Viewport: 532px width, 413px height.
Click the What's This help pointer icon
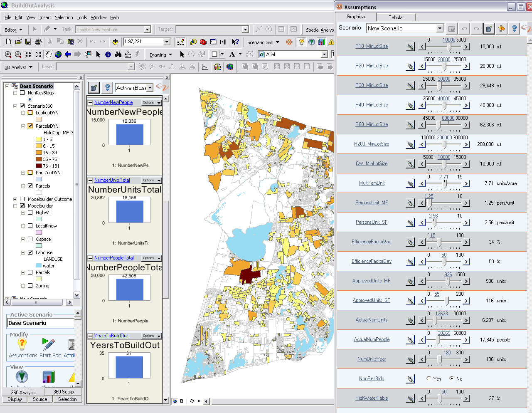236,42
